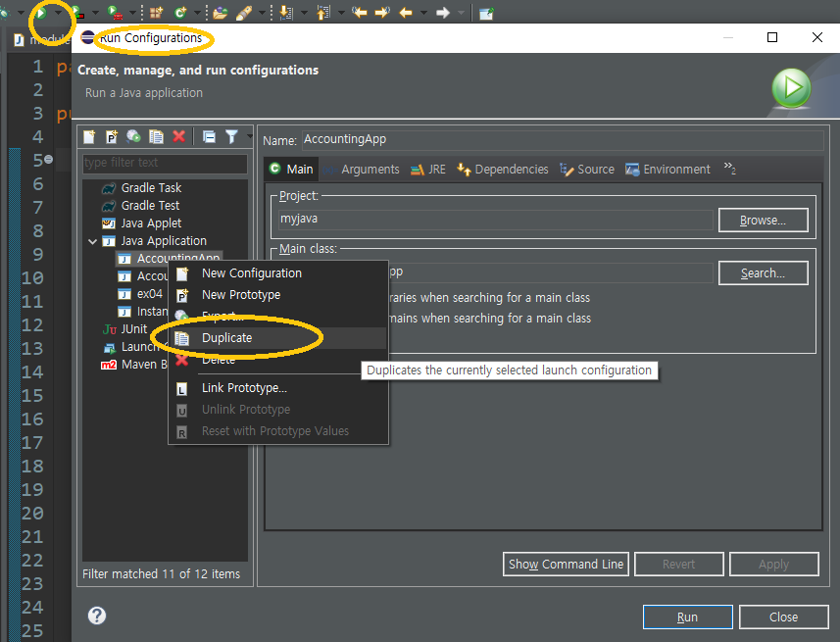Click New launch configuration icon in dialog toolbar

point(89,136)
